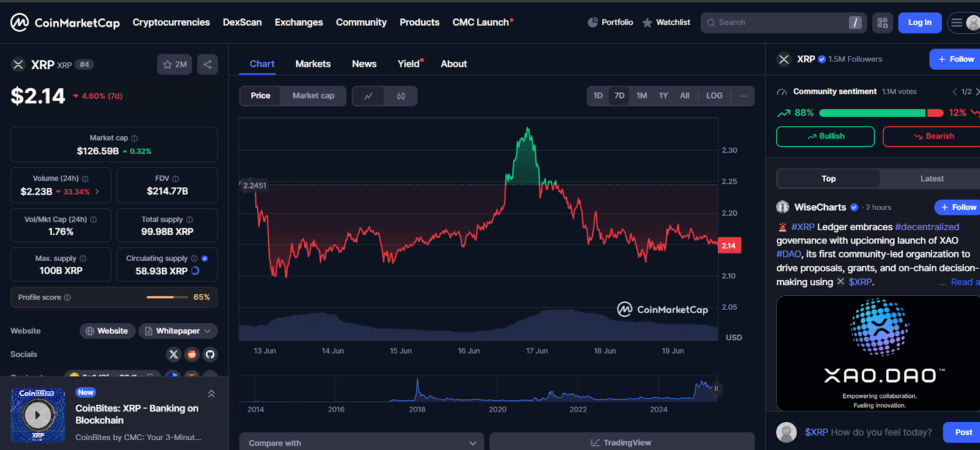
Task: Open the XRP Website link
Action: click(x=107, y=331)
